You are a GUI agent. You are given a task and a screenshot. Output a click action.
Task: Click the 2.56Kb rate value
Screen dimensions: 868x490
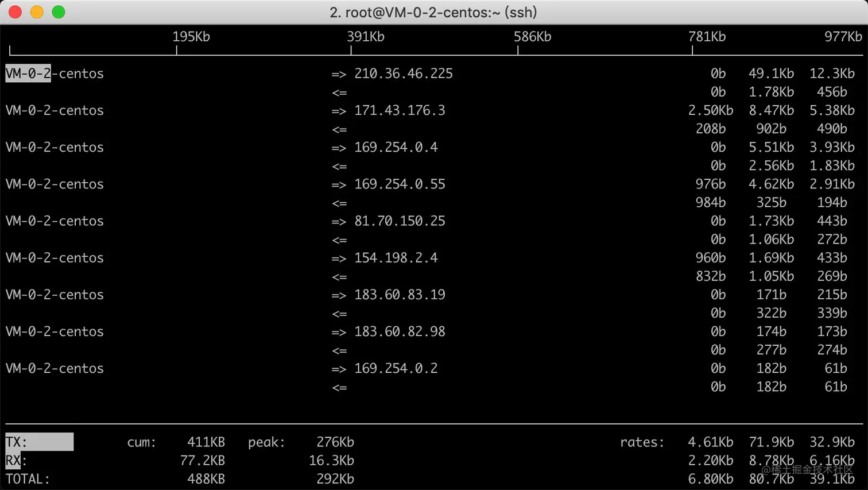pyautogui.click(x=772, y=165)
